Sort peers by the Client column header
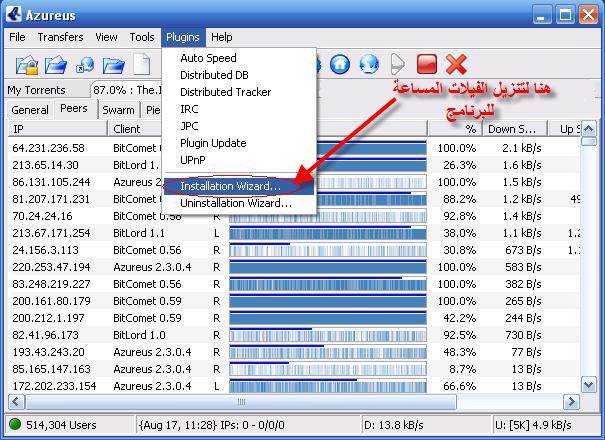Screen dimensions: 605x440 [x=135, y=129]
